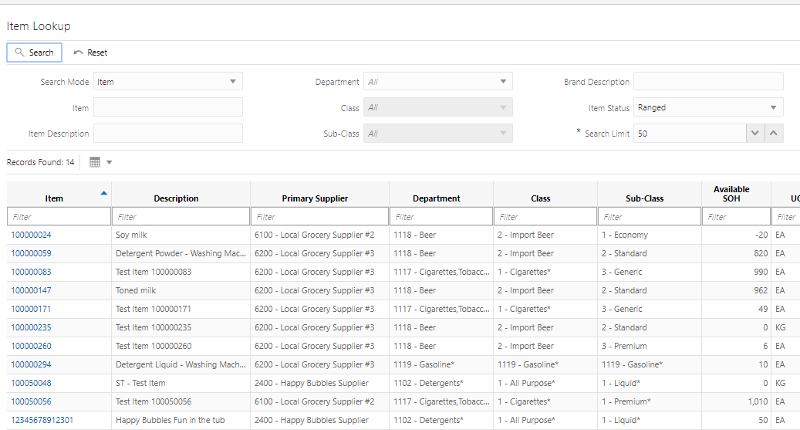Select Test Item 100000171 description cell
Image resolution: width=800 pixels, height=430 pixels.
(181, 309)
